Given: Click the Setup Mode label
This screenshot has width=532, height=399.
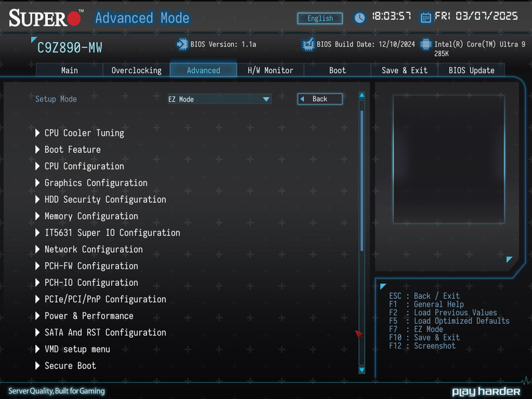Looking at the screenshot, I should click(56, 99).
